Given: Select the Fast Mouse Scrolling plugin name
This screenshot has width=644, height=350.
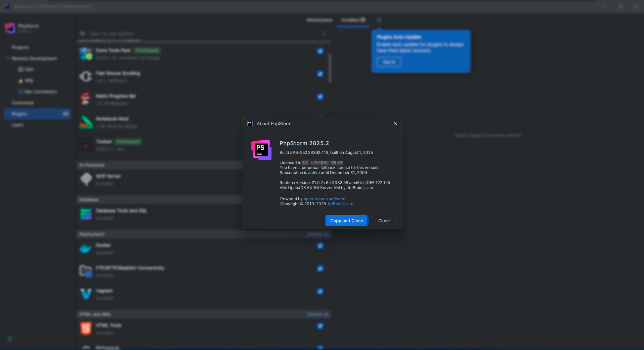Looking at the screenshot, I should [118, 73].
